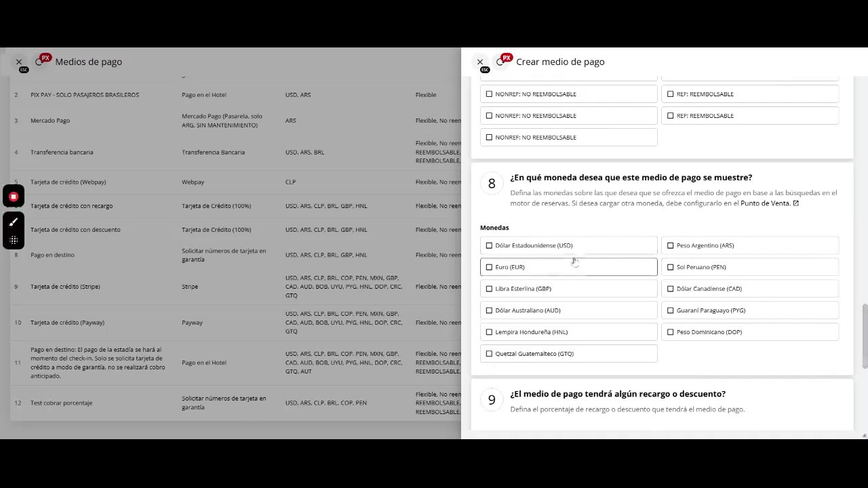
Task: Close the Medios de pago list panel
Action: click(x=19, y=62)
